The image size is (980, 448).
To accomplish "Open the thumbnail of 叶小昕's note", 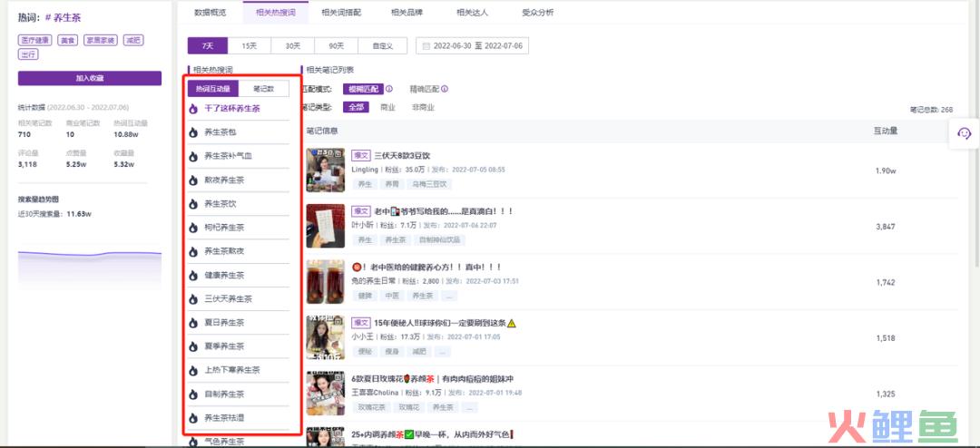I will pyautogui.click(x=326, y=226).
